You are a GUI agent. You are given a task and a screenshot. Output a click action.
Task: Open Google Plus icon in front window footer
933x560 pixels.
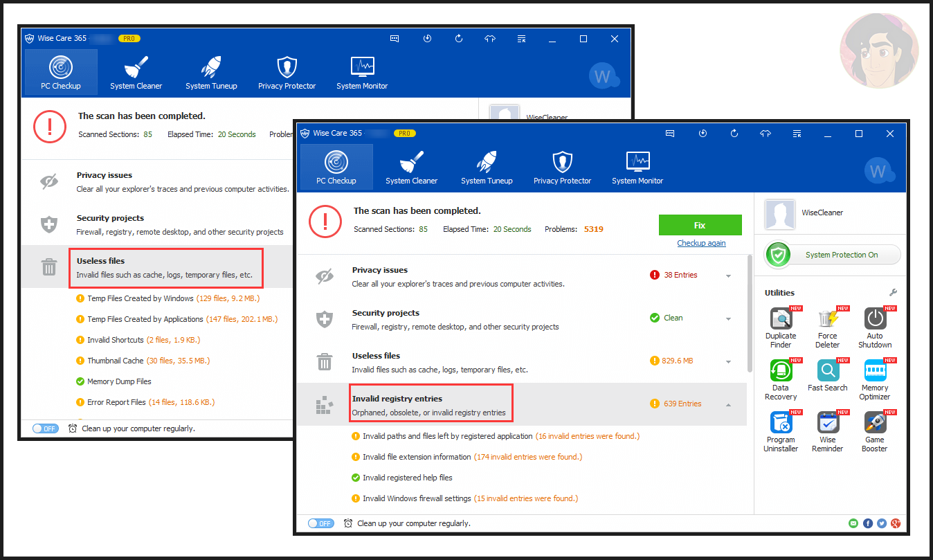point(896,523)
